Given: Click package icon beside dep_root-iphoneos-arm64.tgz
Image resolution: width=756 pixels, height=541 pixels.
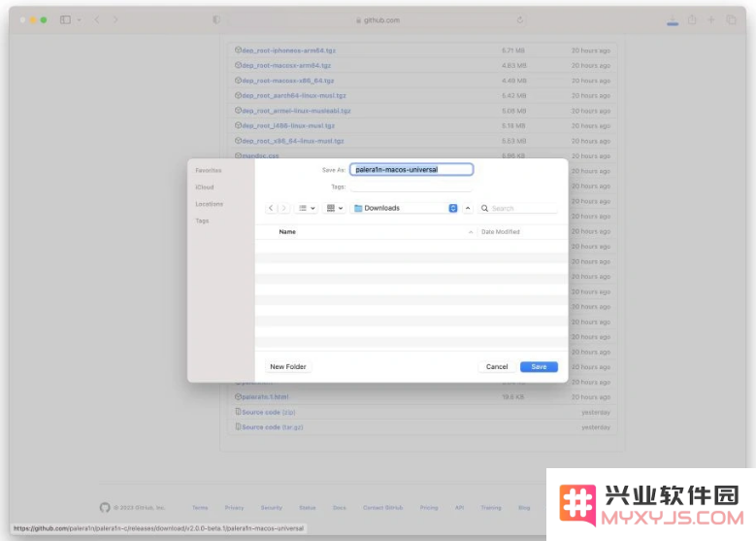Looking at the screenshot, I should click(238, 50).
